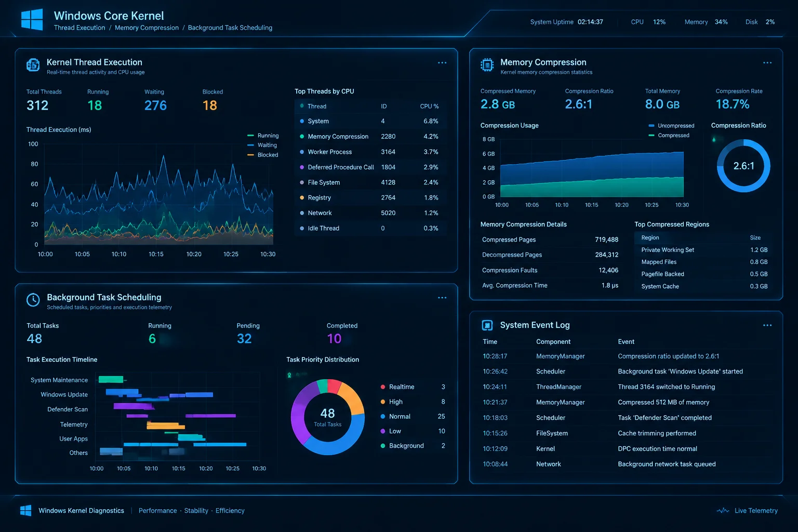
Task: Click the Windows logo in the footer
Action: click(25, 511)
